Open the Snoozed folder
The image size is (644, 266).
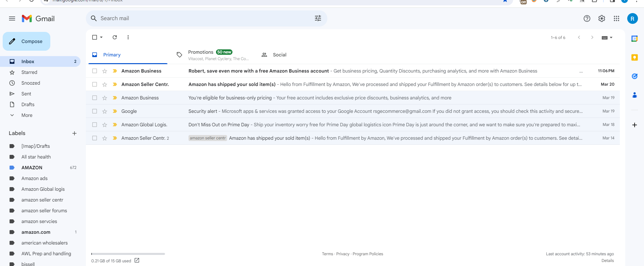[40, 83]
